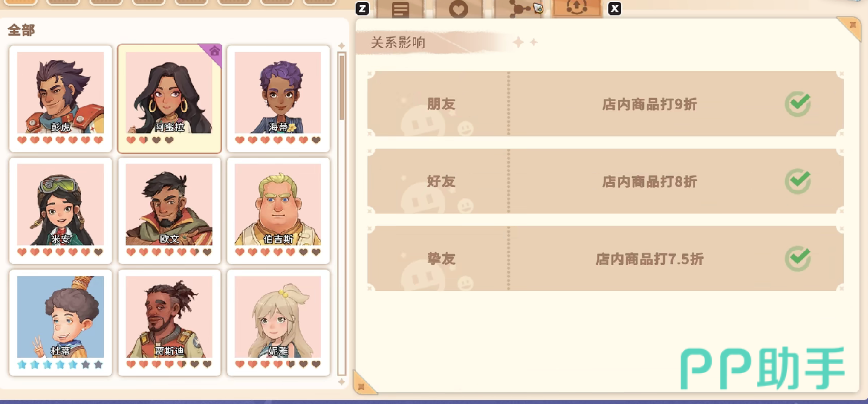
Task: Toggle the checkmark for 挚友 7.5折 perk
Action: [x=798, y=259]
